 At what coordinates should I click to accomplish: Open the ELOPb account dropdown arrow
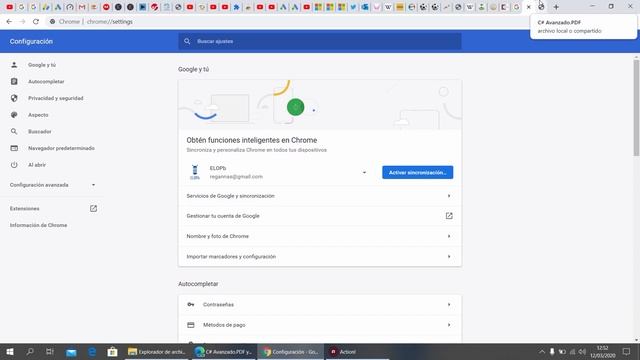[364, 172]
